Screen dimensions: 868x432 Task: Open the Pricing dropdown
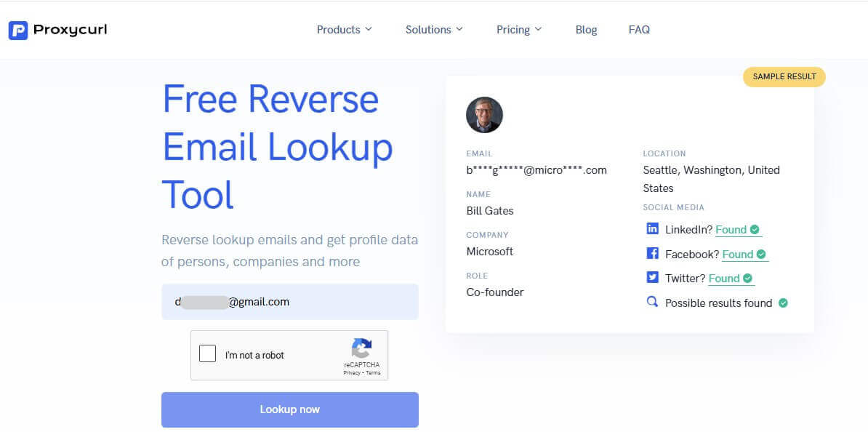[519, 29]
